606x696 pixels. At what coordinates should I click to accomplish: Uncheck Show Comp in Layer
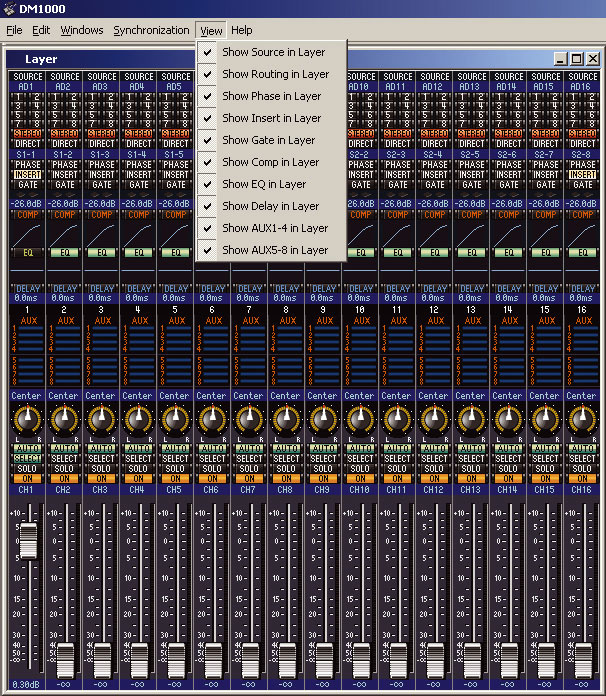[x=271, y=162]
